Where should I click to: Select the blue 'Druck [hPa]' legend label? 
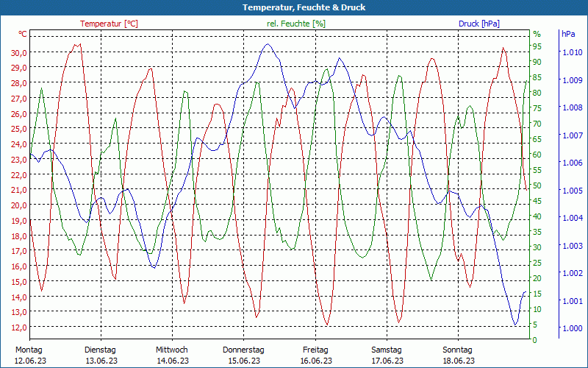click(x=478, y=24)
